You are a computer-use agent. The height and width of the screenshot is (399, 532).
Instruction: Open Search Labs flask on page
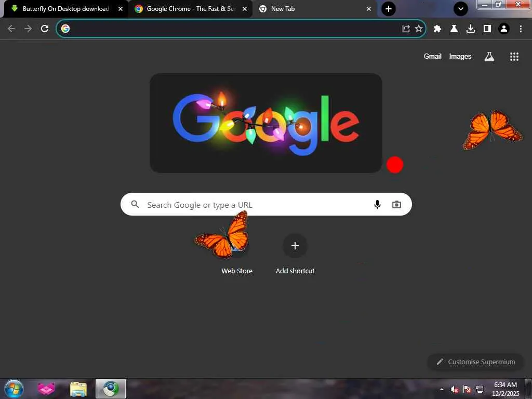(x=489, y=57)
